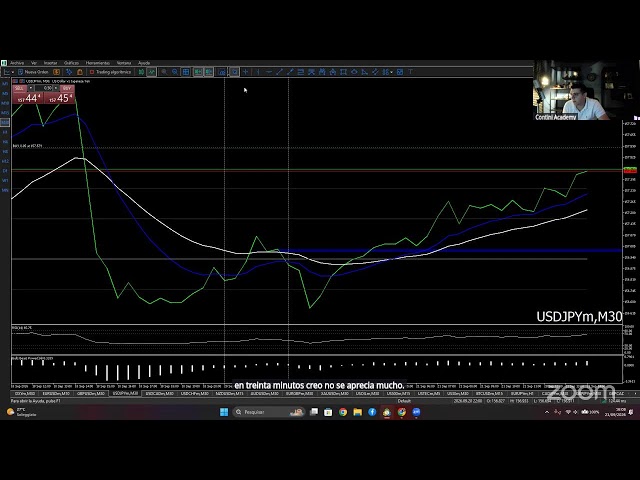Open the AUDUSDm,M30 chart tab
640x480 pixels.
(264, 394)
